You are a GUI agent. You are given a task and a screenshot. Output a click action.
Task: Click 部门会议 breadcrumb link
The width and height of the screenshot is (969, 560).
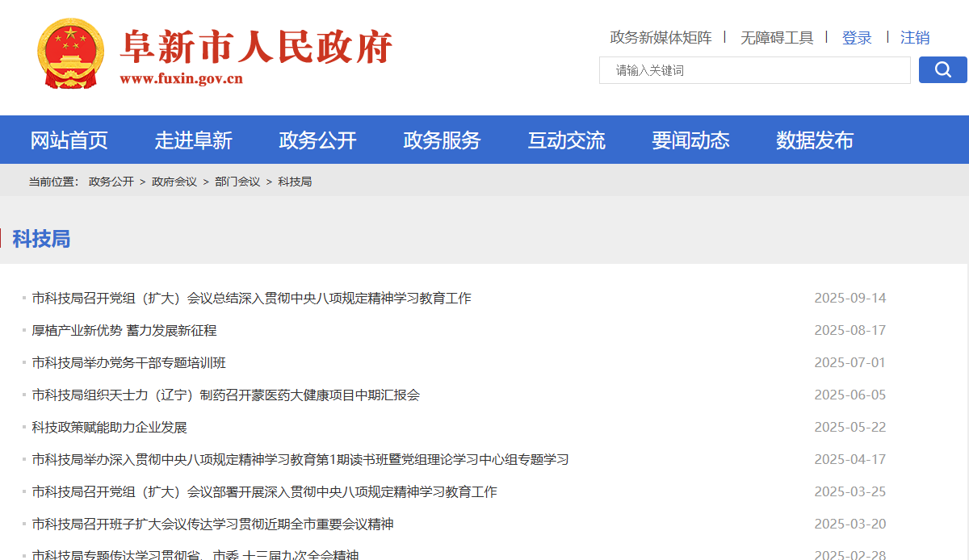237,182
